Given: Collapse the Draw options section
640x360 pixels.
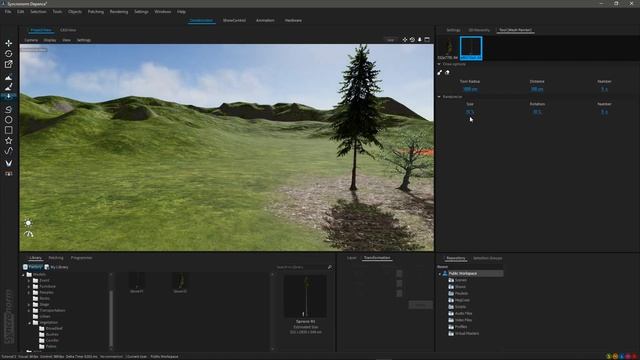Looking at the screenshot, I should (439, 64).
